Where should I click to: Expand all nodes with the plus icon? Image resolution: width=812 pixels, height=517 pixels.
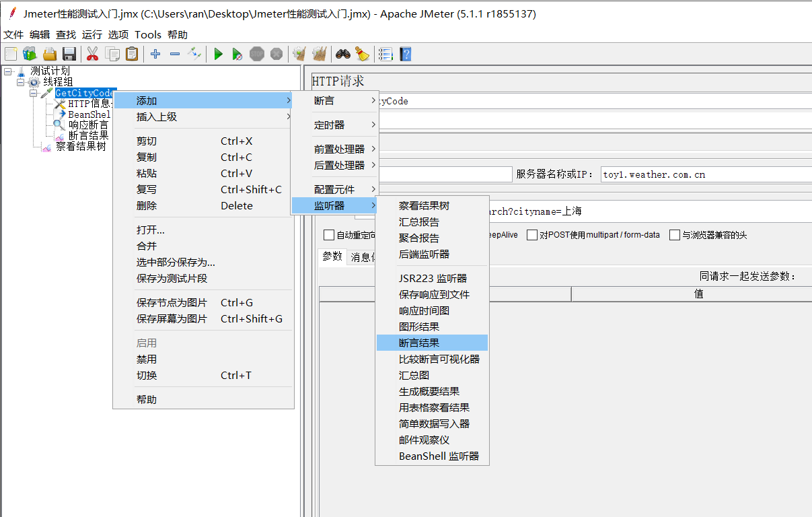[x=155, y=54]
